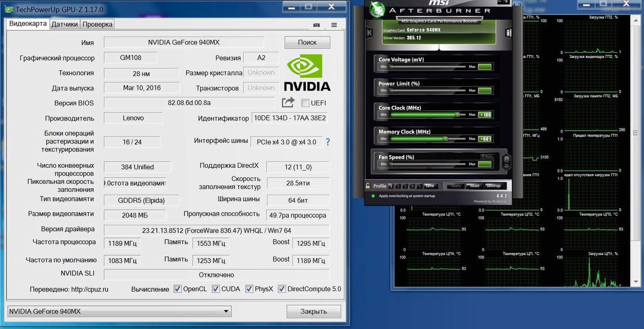Click the Поиск lookup button

[x=307, y=42]
